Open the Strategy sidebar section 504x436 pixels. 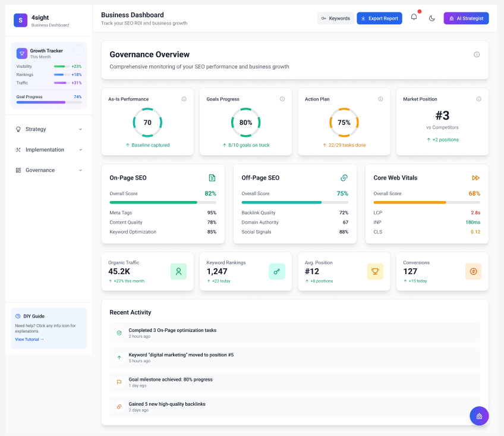tap(49, 129)
